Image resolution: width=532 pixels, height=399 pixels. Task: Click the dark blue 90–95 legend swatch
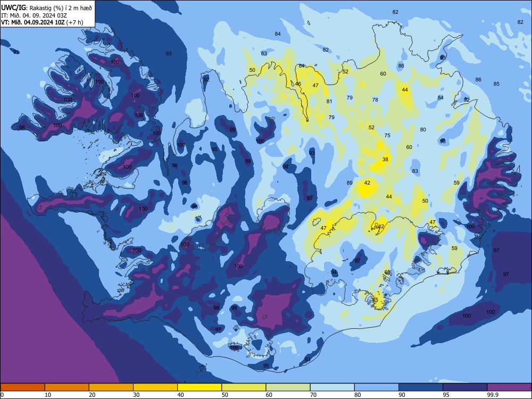[421, 387]
